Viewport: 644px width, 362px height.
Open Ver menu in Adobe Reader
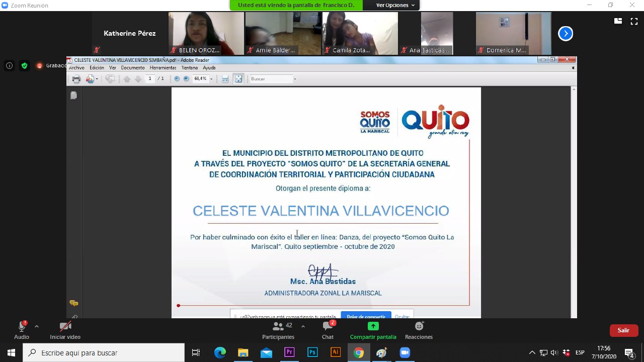pos(113,68)
